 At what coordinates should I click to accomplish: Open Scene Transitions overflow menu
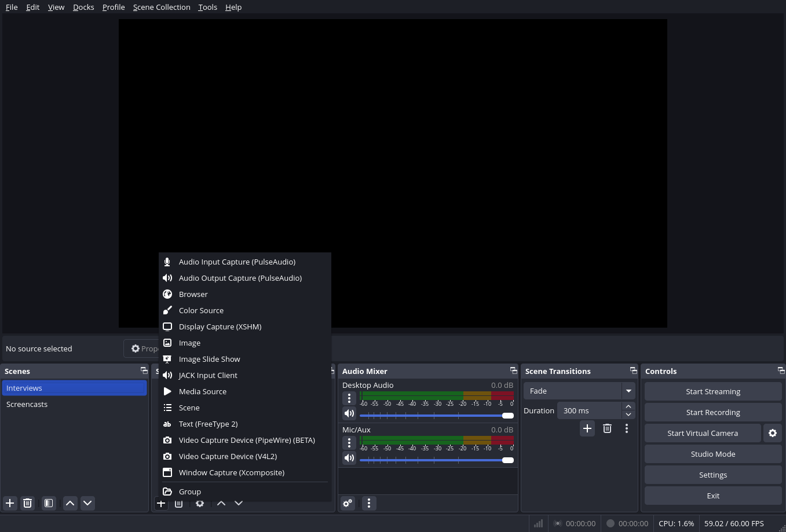[x=626, y=428]
